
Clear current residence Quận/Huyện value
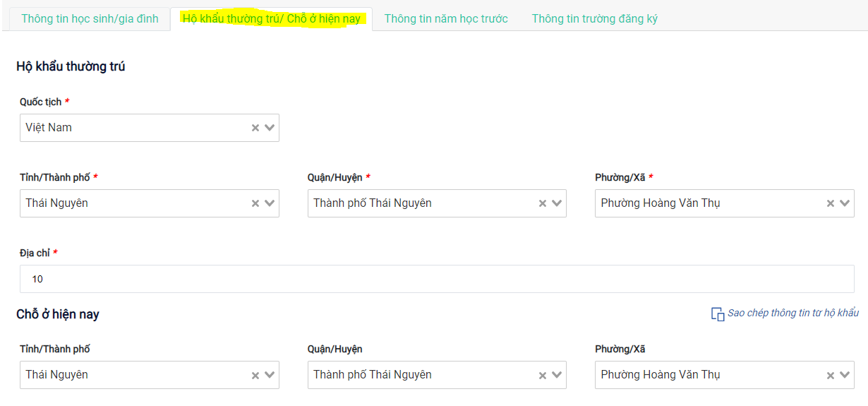[543, 376]
